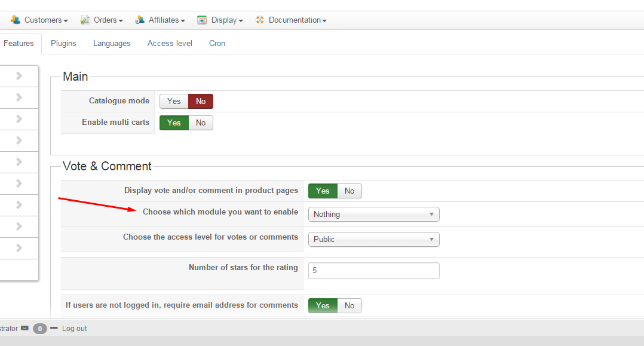
Task: Click the number of stars input field
Action: [373, 271]
